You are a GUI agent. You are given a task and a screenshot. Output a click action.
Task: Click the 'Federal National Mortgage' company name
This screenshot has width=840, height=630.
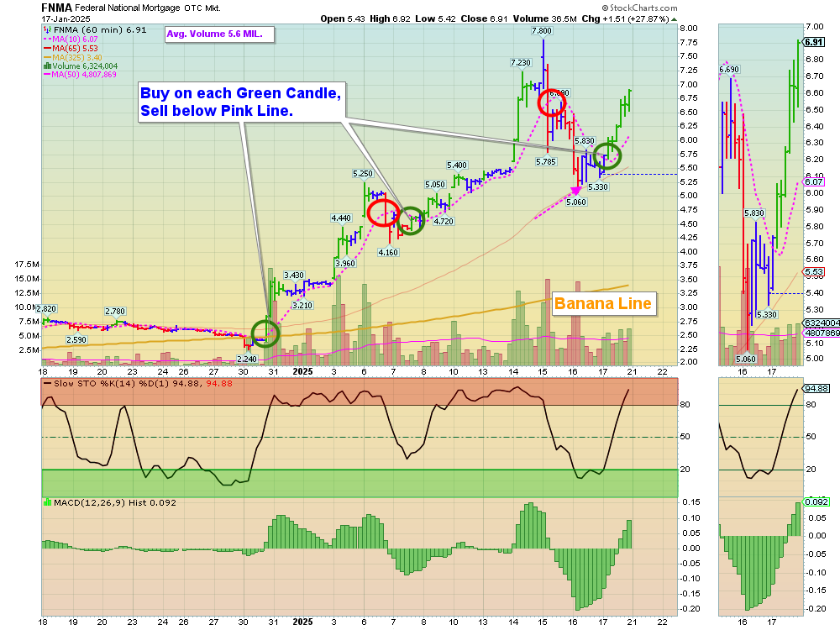(128, 8)
